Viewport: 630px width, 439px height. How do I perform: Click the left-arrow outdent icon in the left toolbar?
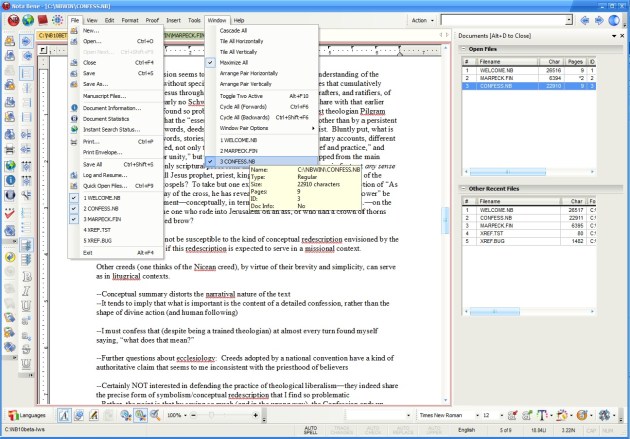coord(27,56)
